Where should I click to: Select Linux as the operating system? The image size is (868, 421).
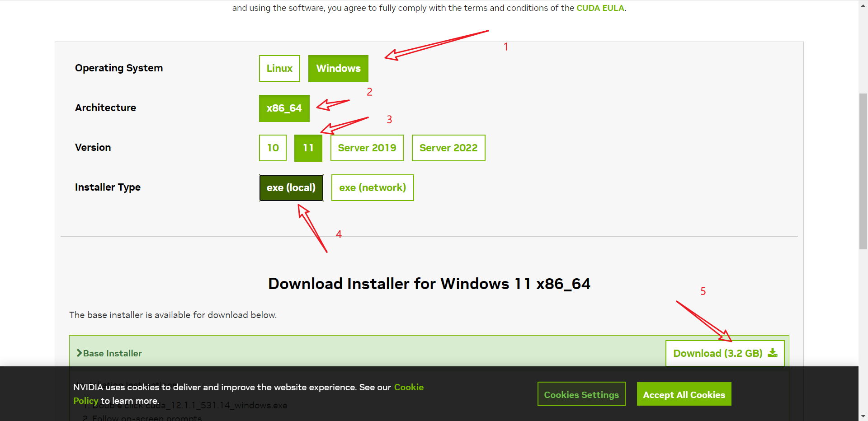coord(279,69)
